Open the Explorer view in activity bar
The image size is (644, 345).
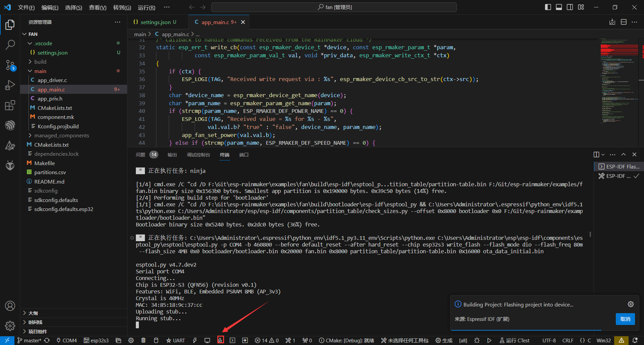10,24
